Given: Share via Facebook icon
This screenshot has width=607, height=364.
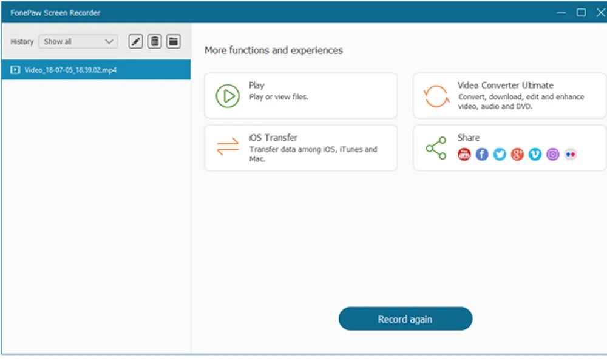Looking at the screenshot, I should tap(481, 154).
